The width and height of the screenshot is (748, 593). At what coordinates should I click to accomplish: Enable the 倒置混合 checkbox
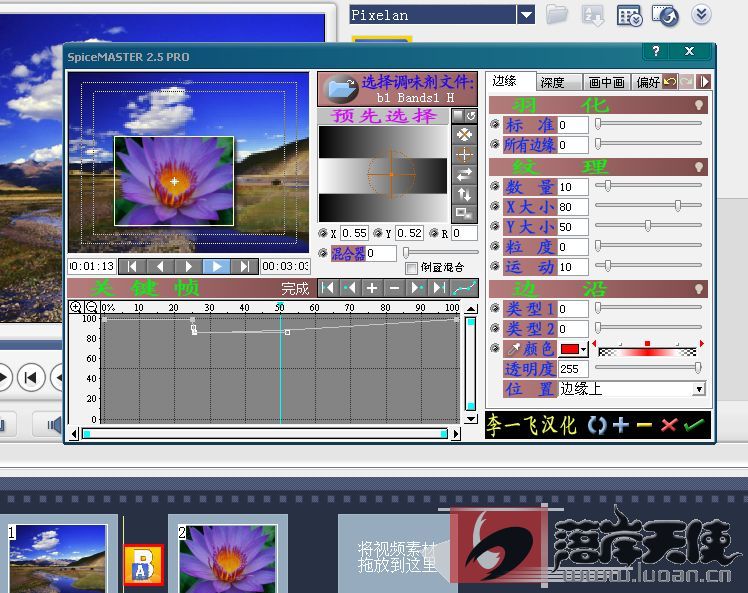pyautogui.click(x=411, y=268)
